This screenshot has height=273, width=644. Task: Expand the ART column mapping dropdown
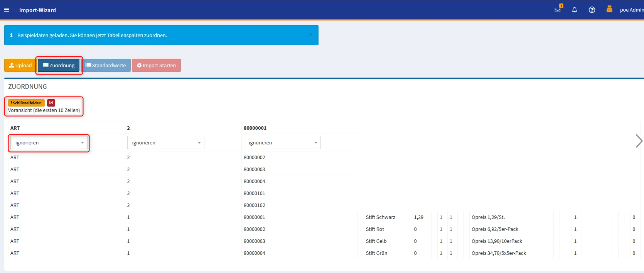coord(49,143)
